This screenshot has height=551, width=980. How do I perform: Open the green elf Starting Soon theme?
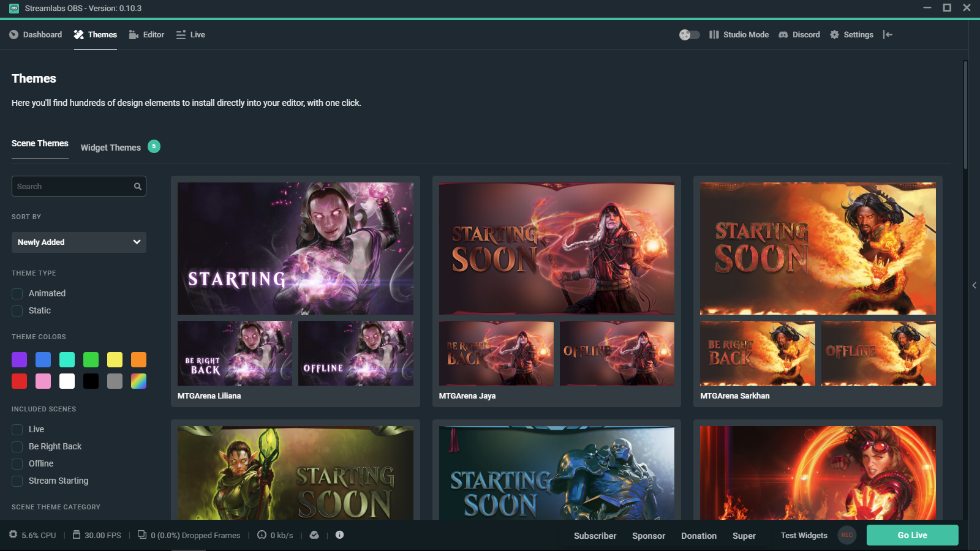pos(295,473)
